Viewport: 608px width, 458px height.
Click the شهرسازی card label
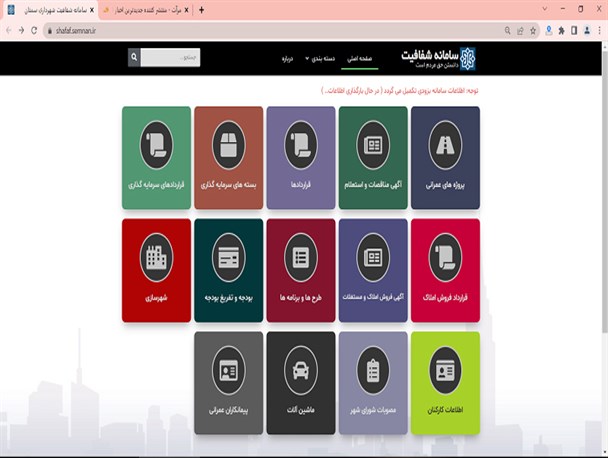coord(156,298)
